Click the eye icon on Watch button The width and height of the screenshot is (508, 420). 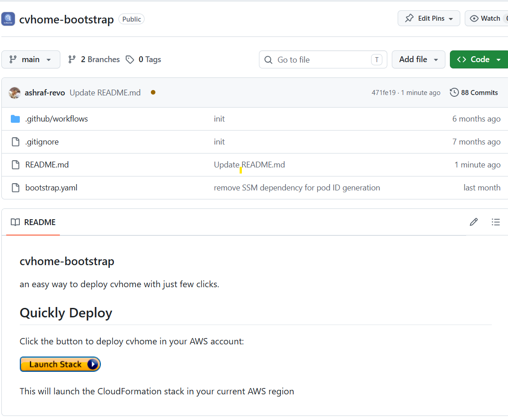[474, 18]
